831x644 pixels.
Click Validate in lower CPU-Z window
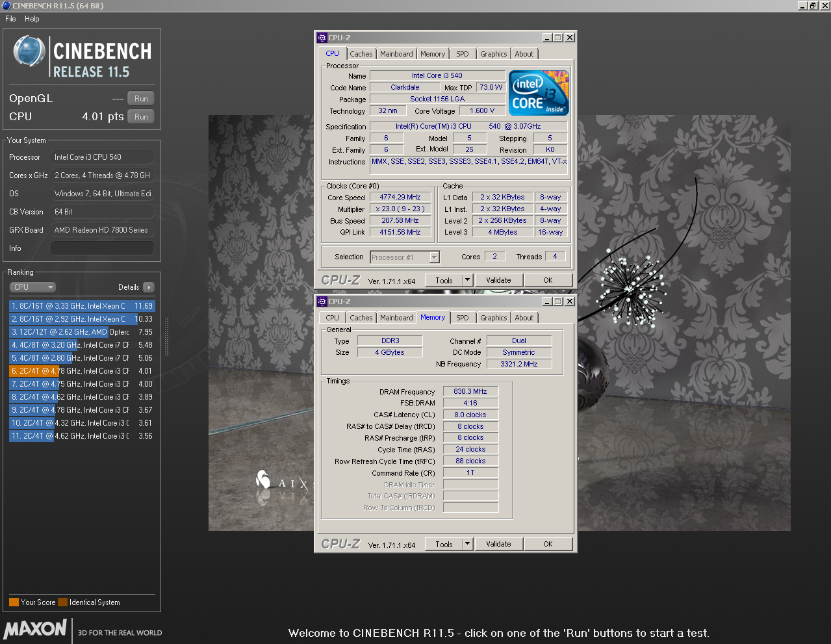498,545
